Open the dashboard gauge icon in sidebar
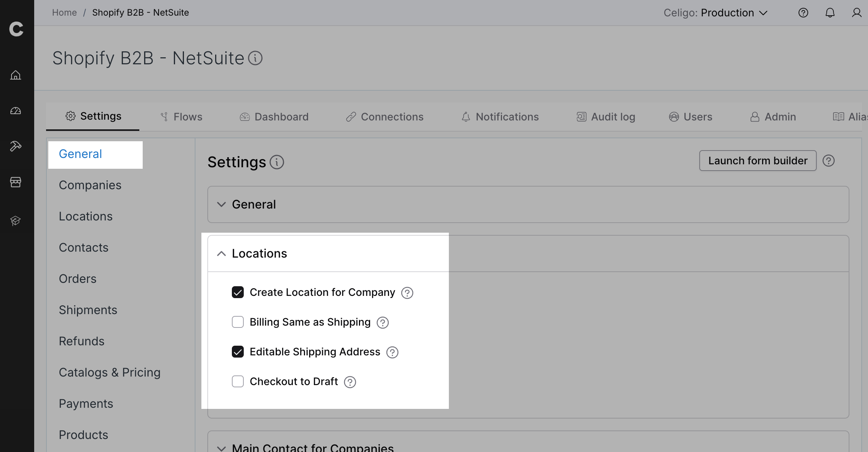 point(16,111)
